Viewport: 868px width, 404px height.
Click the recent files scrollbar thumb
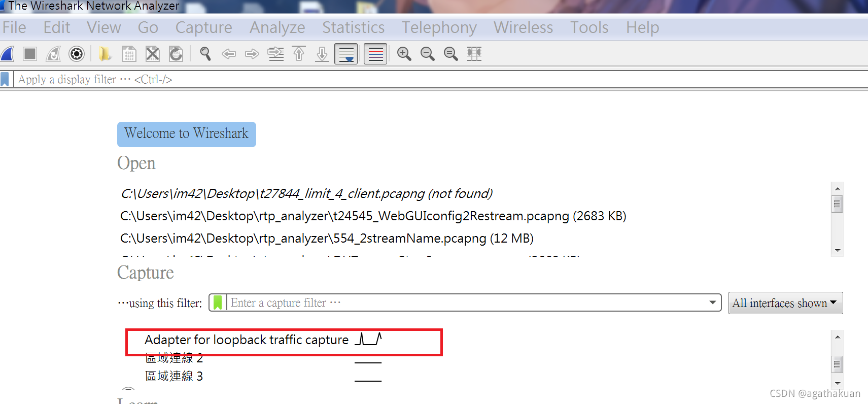[837, 204]
